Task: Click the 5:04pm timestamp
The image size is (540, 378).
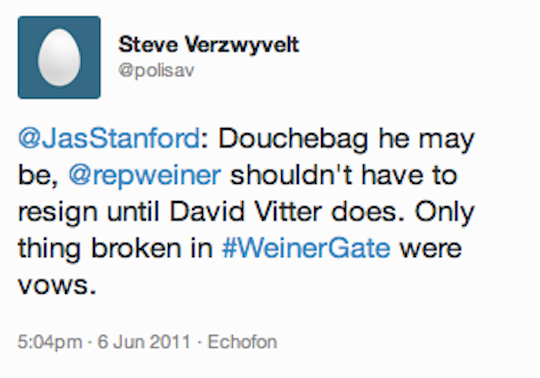Action: 50,342
